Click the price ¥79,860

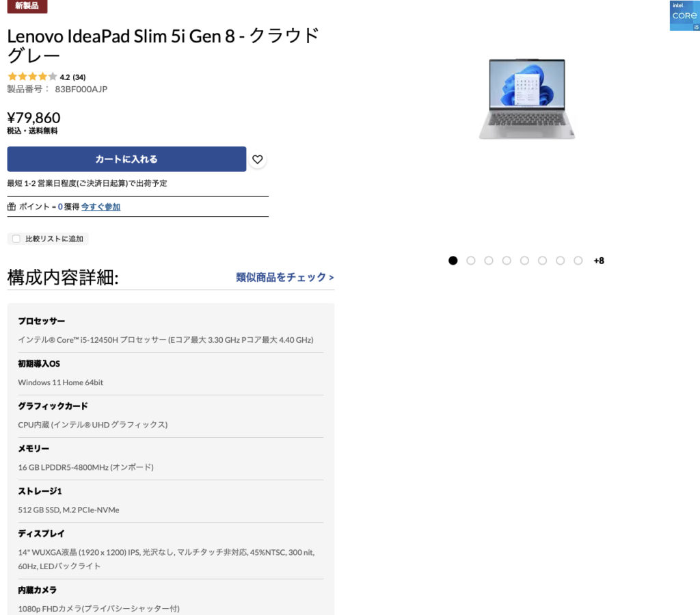coord(34,118)
